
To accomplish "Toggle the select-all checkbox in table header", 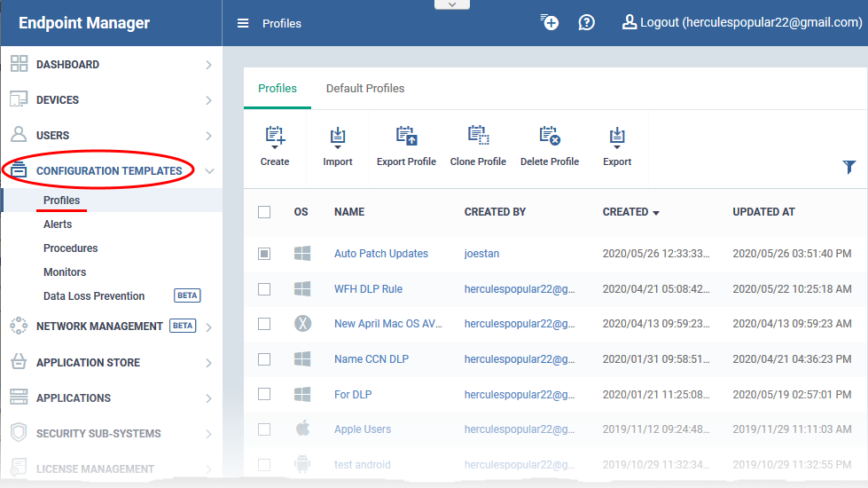I will point(264,212).
